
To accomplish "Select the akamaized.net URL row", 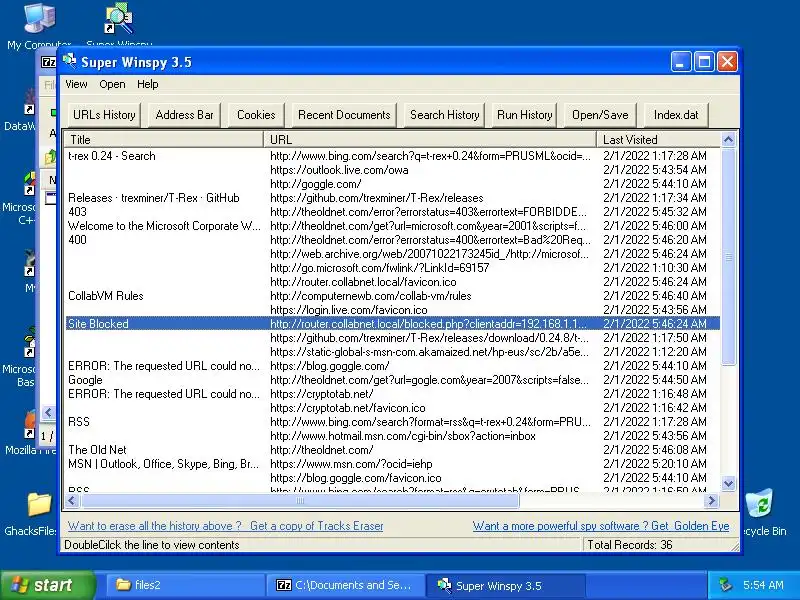I will pos(392,352).
